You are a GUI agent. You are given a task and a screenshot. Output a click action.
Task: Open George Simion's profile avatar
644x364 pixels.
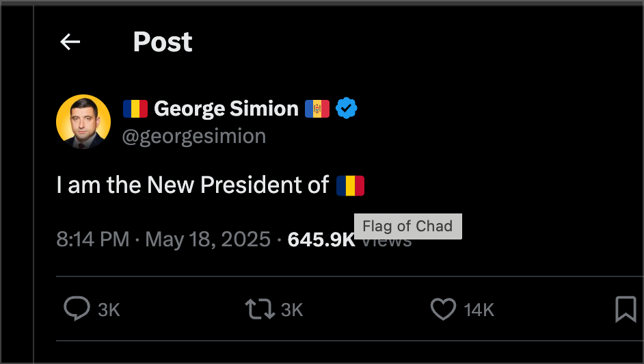click(x=83, y=122)
